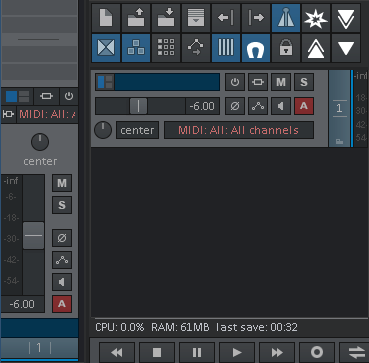Stop playback in transport
This screenshot has height=363, width=369.
click(157, 352)
